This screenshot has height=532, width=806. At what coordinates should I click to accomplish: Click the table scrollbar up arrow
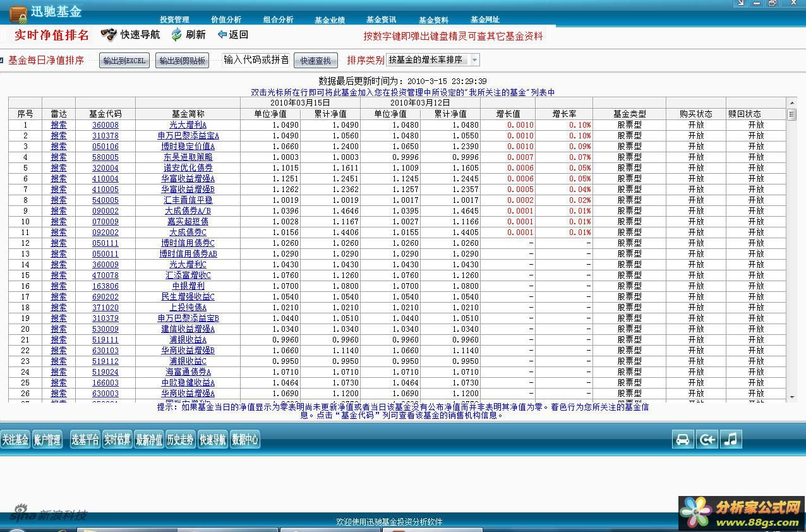(x=792, y=103)
